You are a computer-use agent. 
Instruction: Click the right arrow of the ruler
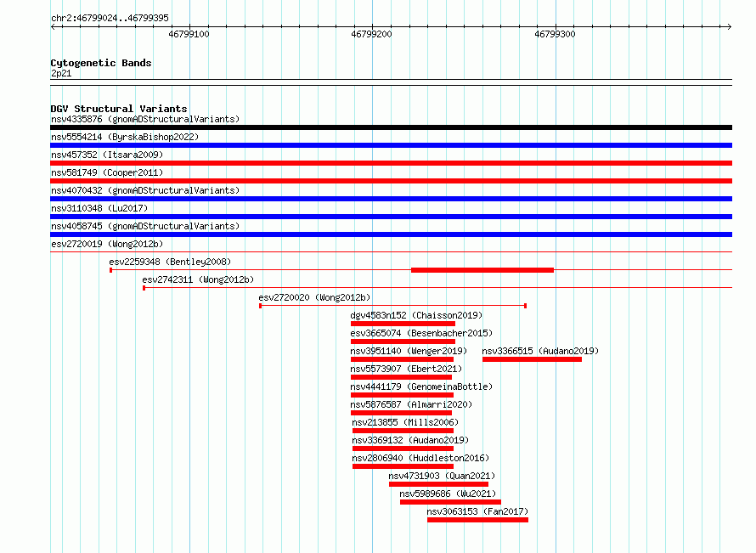729,27
